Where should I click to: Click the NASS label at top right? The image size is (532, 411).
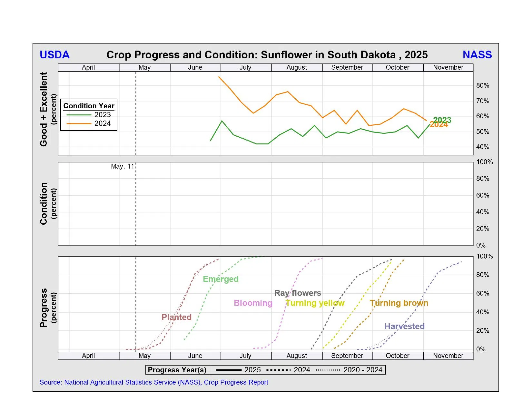point(477,55)
